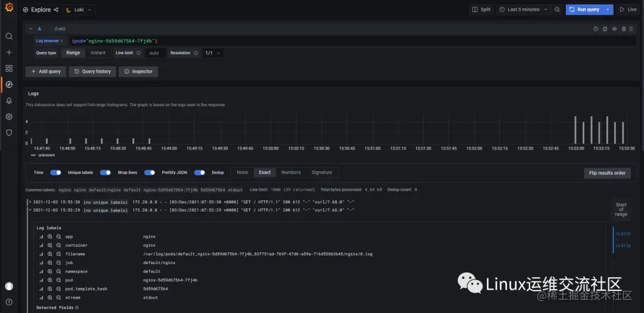Click the log timeline range 15:53:31 marker
This screenshot has width=644, height=313.
(623, 234)
